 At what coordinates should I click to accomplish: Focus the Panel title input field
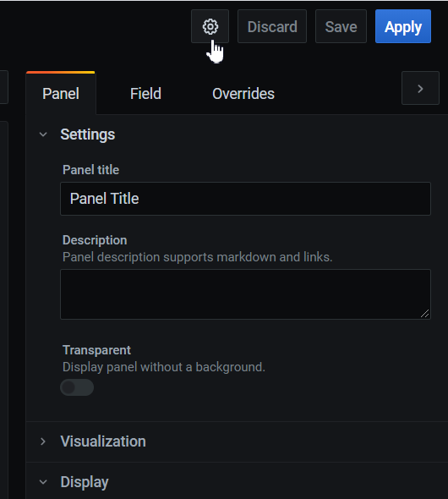click(245, 199)
